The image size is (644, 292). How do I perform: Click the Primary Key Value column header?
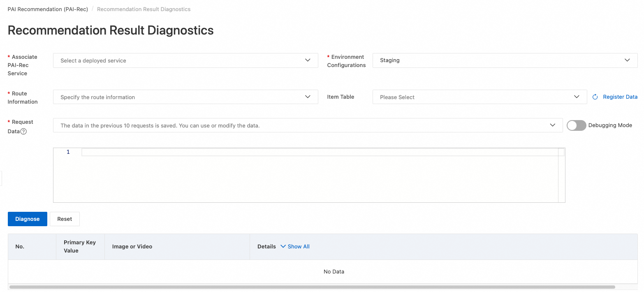(x=80, y=246)
